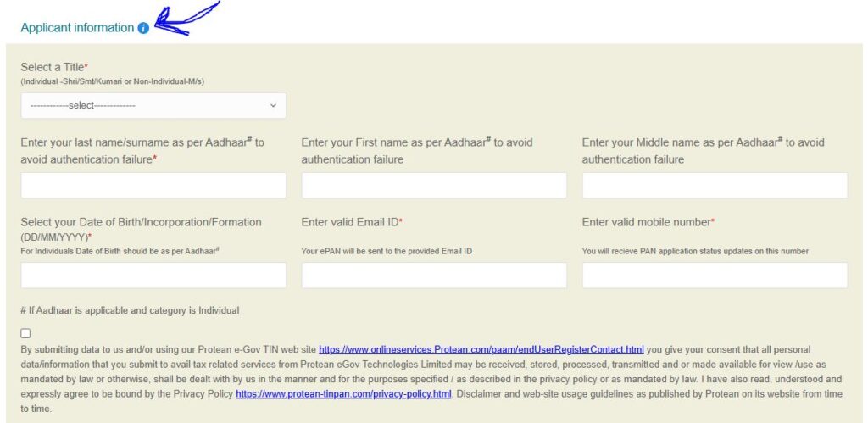Open the endUserRegisterContact.html hyperlink
Image resolution: width=868 pixels, height=423 pixels.
481,349
